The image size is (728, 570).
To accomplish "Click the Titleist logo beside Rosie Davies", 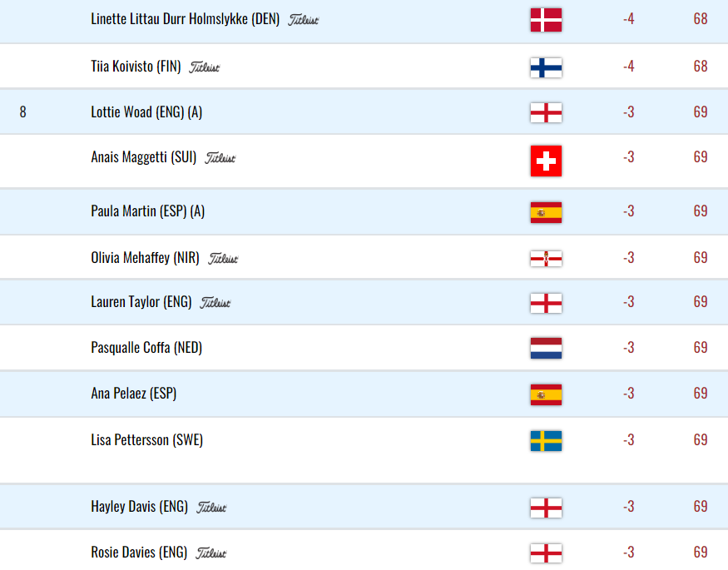I will [x=210, y=553].
